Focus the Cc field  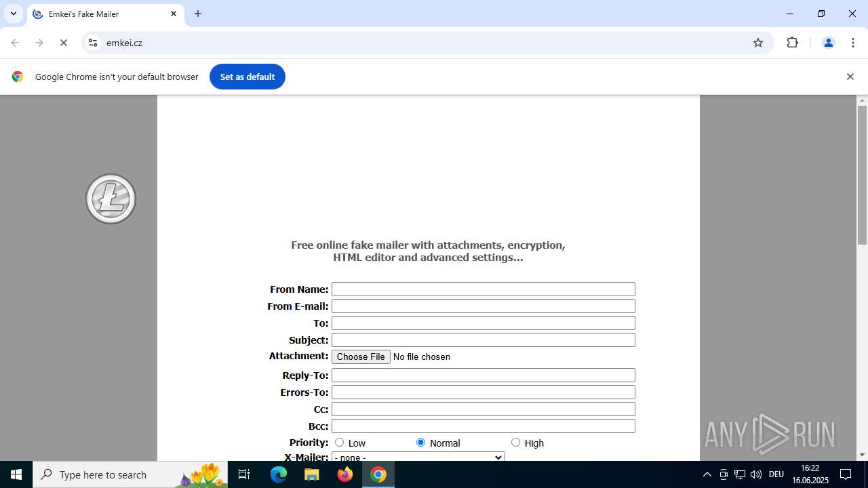tap(484, 409)
